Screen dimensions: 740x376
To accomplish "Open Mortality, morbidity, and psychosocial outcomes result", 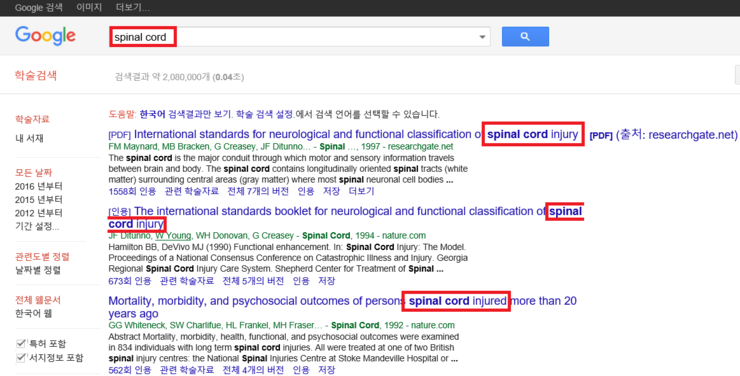I will click(x=343, y=307).
